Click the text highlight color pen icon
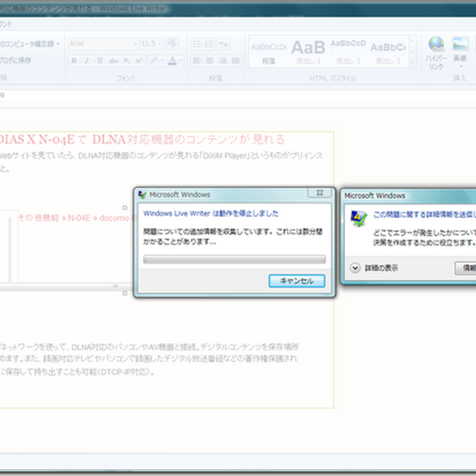 [x=154, y=61]
